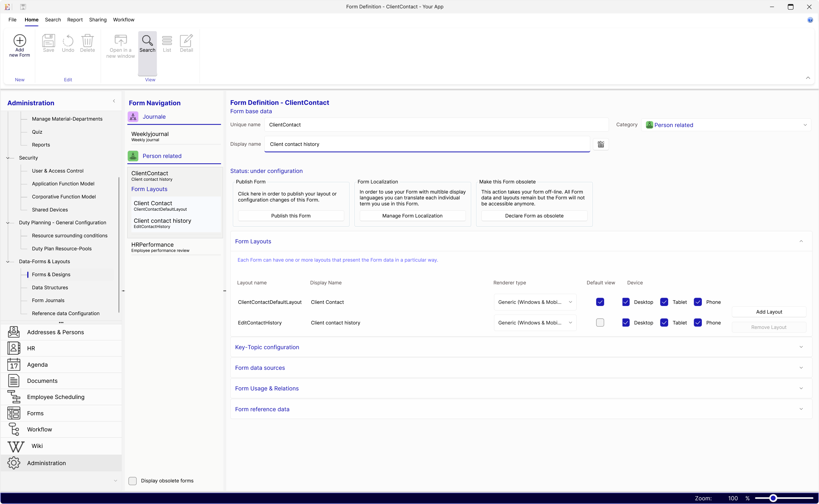Screen dimensions: 819x504
Task: Switch to Detail view icon
Action: point(186,40)
